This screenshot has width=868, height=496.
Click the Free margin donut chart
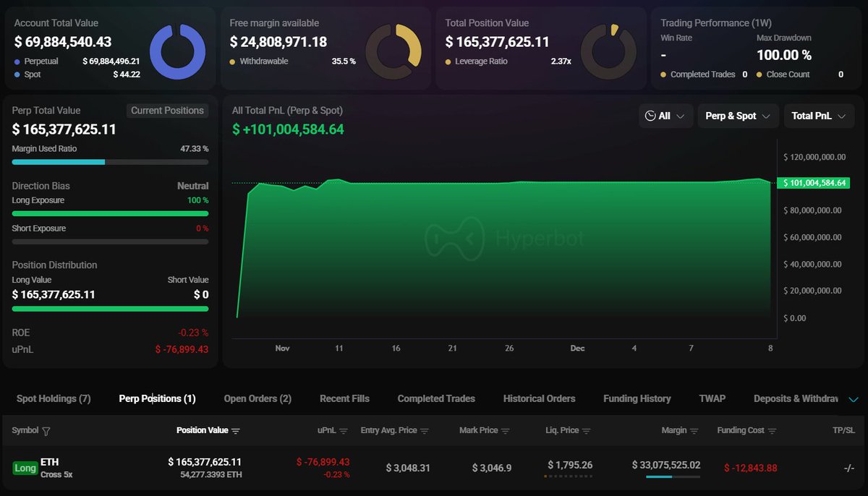(x=393, y=51)
